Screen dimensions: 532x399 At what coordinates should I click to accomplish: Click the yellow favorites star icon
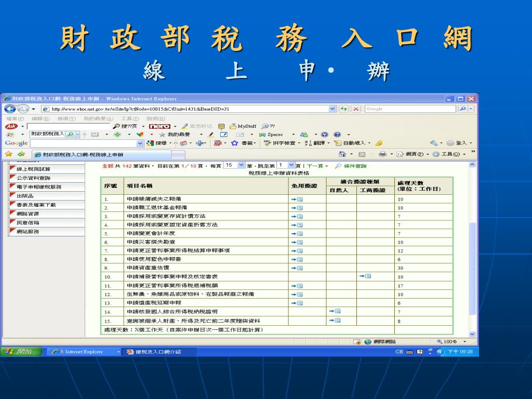coord(9,154)
